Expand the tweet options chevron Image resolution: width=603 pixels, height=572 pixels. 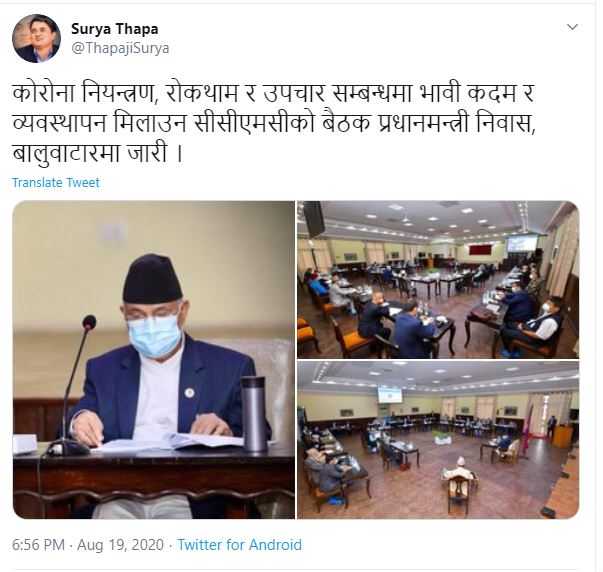tap(573, 27)
